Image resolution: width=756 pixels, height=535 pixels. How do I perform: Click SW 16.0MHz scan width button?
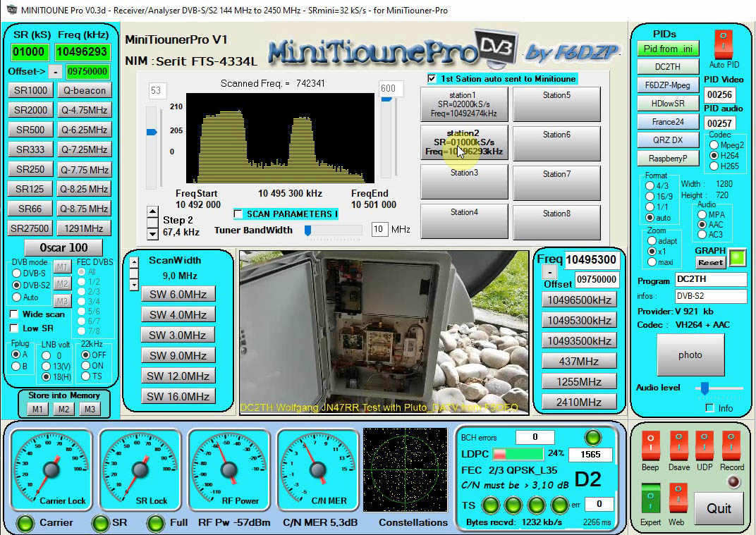click(x=178, y=397)
